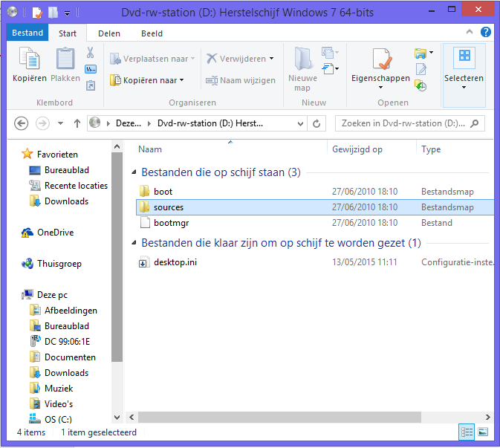Open OneDrive in the navigation pane
500x448 pixels.
point(48,233)
